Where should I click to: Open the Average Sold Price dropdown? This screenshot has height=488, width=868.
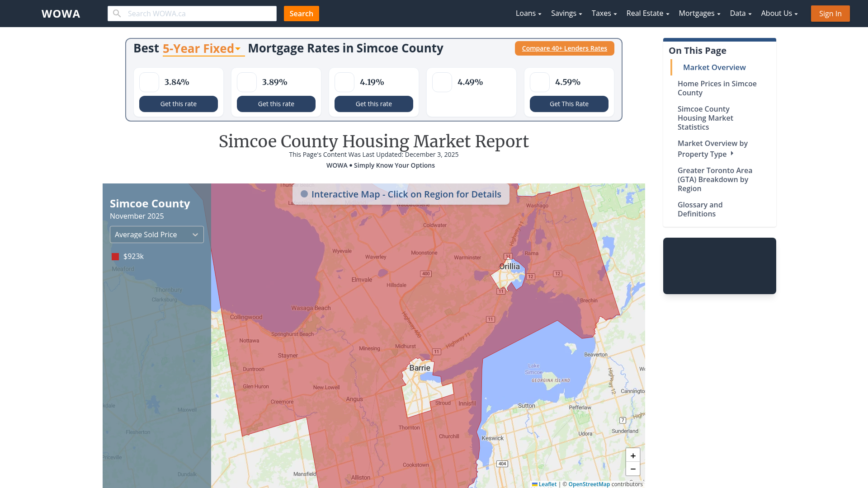point(156,235)
